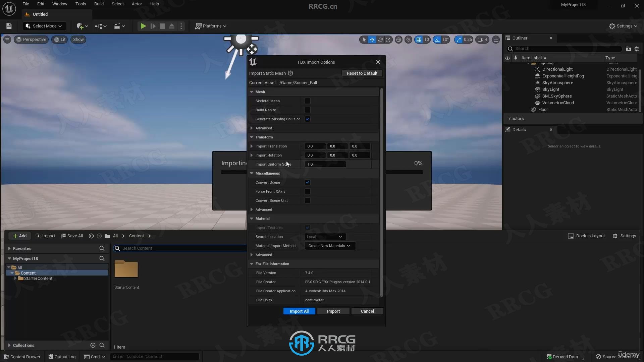The width and height of the screenshot is (644, 362).
Task: Open Search Location dropdown set to Local
Action: click(325, 237)
